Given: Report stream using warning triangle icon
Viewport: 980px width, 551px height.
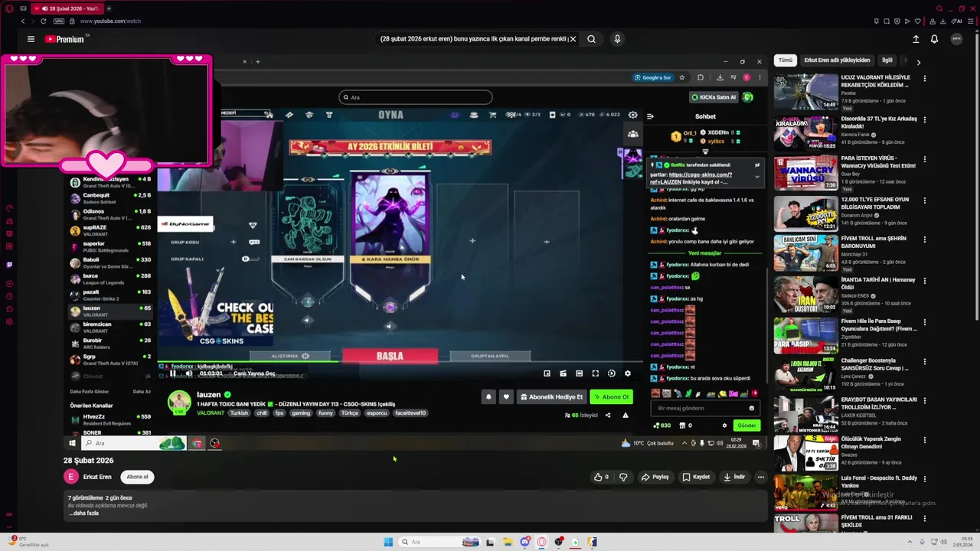Looking at the screenshot, I should tap(626, 415).
